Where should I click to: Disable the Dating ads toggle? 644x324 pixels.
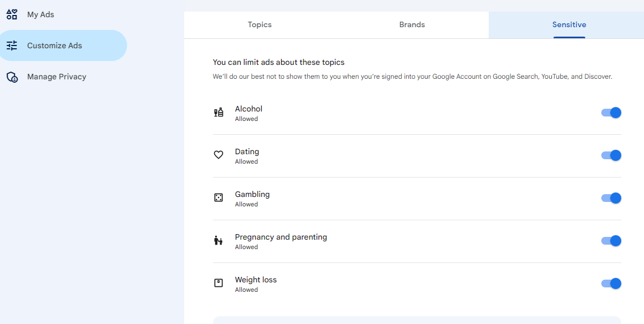pos(611,155)
